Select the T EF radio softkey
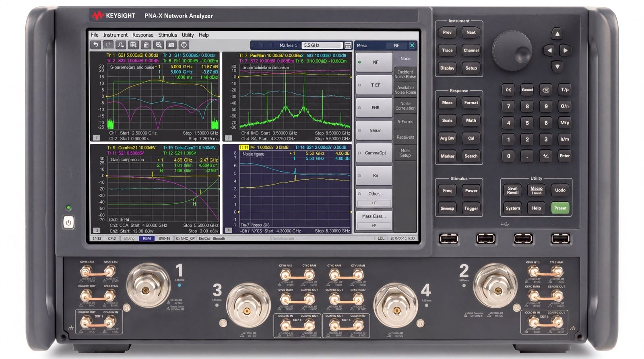 pos(374,85)
